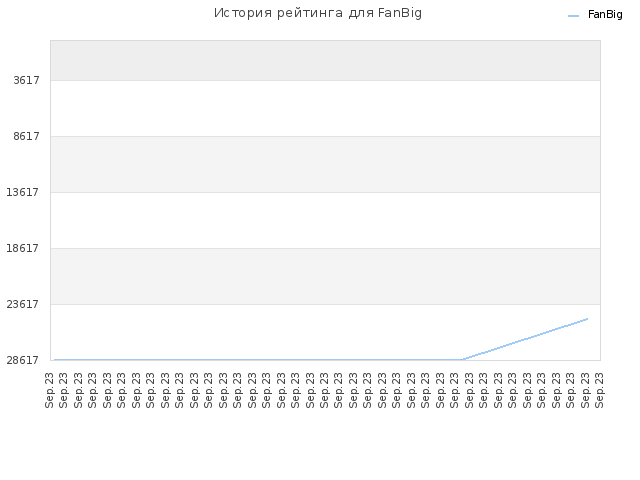This screenshot has height=480, width=640.
Task: Click the middle of the flat line segment
Action: tap(259, 360)
